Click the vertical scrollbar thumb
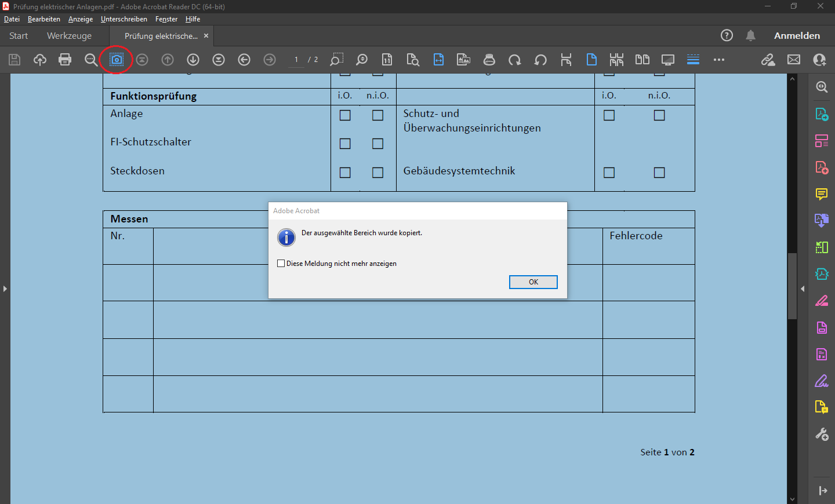This screenshot has height=504, width=835. coord(792,286)
